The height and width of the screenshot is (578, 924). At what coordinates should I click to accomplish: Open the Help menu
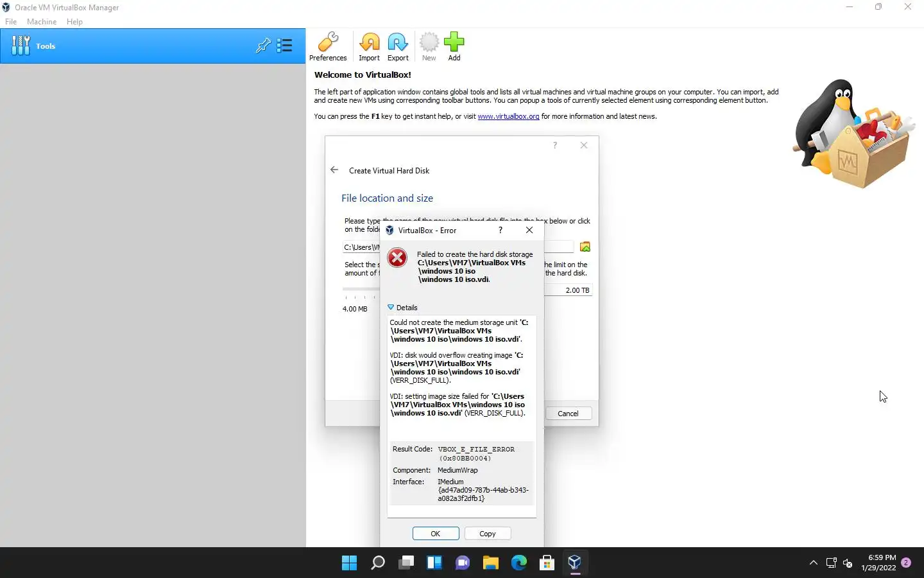74,21
